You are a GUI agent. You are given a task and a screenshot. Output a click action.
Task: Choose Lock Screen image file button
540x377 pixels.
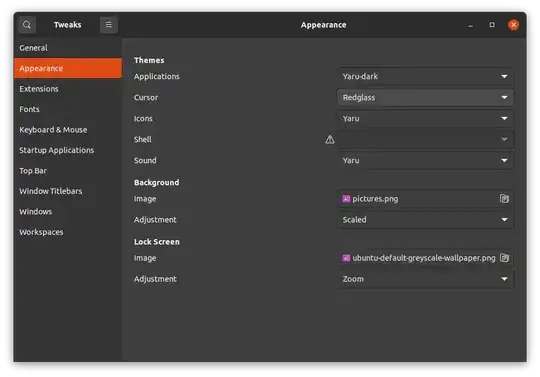pyautogui.click(x=425, y=258)
